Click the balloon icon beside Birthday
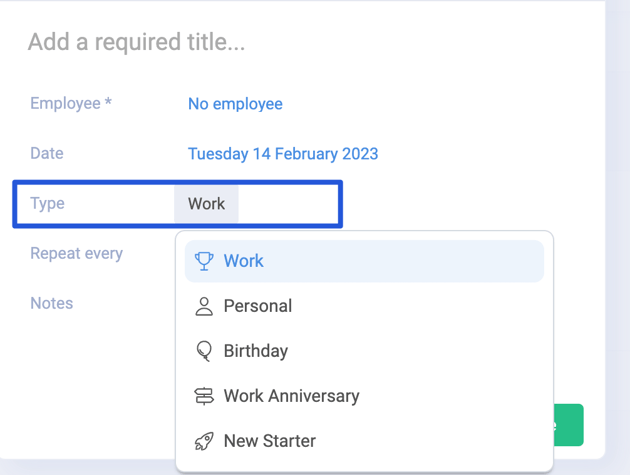 click(x=204, y=351)
